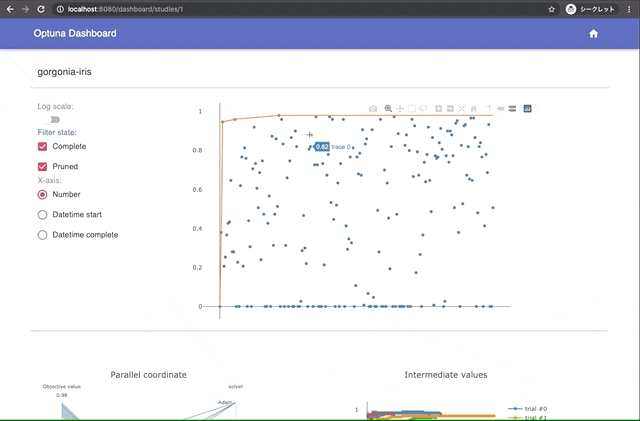Reset axes with the plot home icon
The height and width of the screenshot is (421, 640).
[473, 109]
